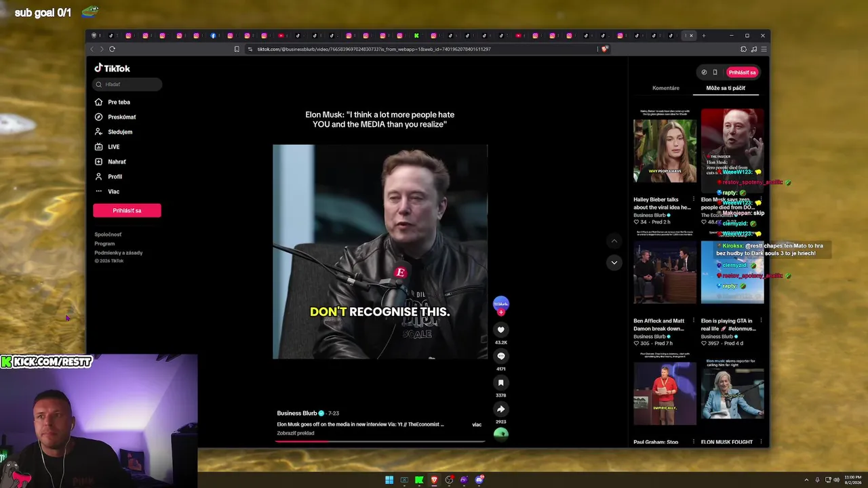
Task: Click Zobraziť preklad under the caption
Action: (x=296, y=433)
